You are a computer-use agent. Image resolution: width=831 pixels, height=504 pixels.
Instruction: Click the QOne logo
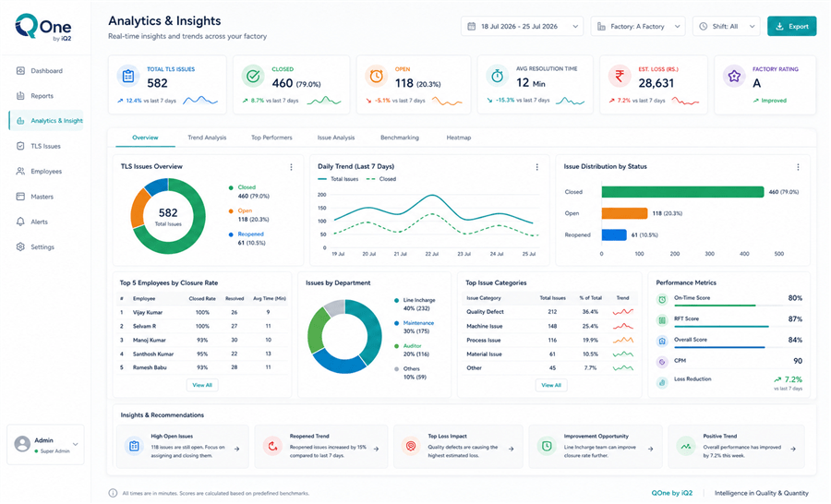click(x=42, y=27)
